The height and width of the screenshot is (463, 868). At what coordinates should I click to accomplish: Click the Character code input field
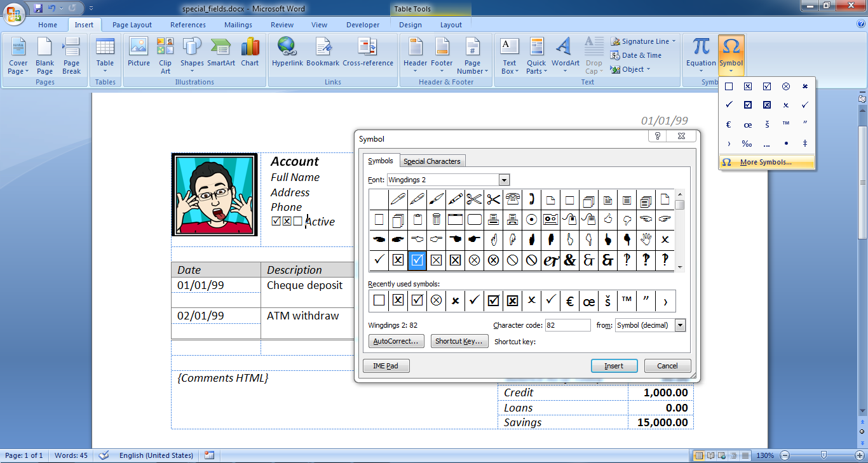(568, 325)
